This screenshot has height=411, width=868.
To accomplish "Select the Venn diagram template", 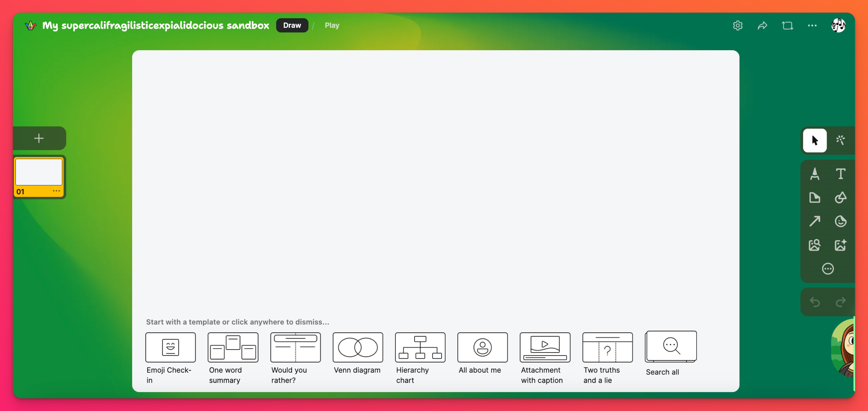I will pyautogui.click(x=358, y=347).
